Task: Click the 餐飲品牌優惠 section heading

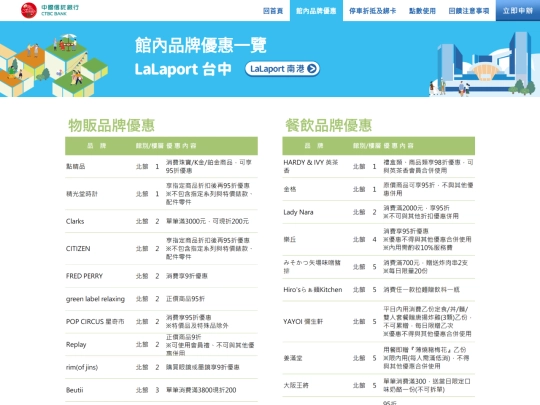Action: [329, 125]
